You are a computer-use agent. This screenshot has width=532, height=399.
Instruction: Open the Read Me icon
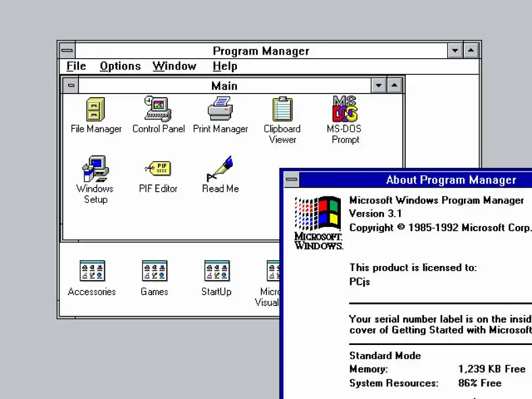220,175
